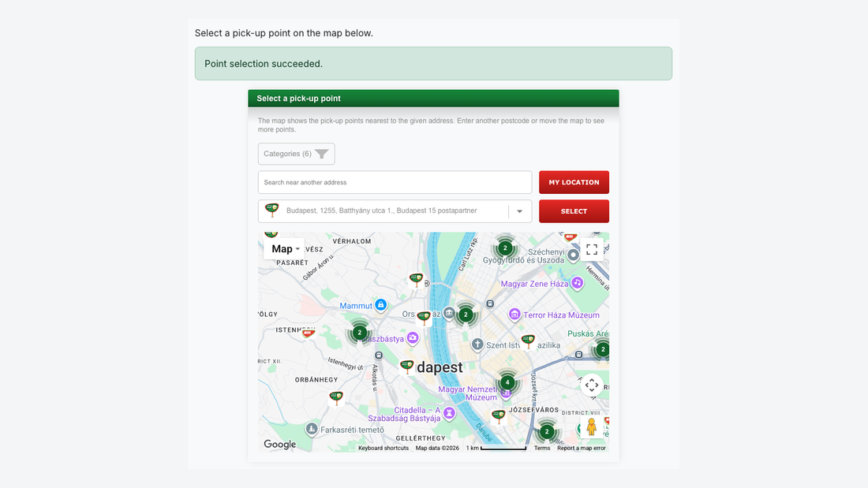Expand the Budapest 15 postapartner pick-up dropdown
The height and width of the screenshot is (488, 868).
(x=520, y=211)
